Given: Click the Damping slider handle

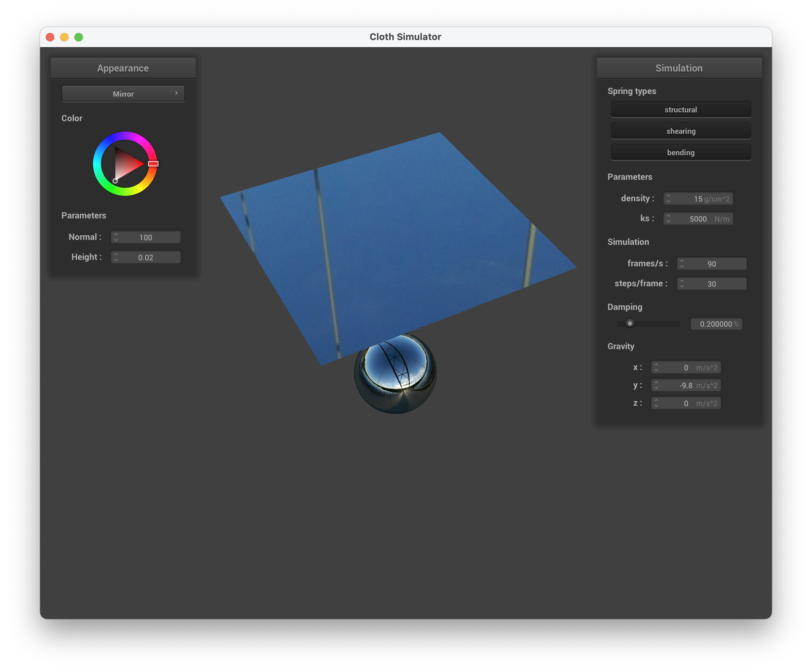Looking at the screenshot, I should point(630,323).
